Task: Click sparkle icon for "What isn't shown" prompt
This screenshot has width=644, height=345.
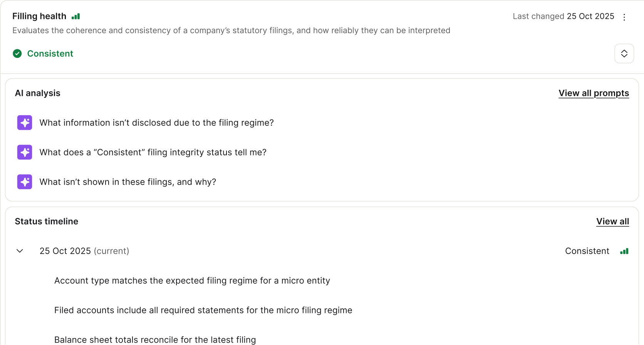Action: click(25, 182)
